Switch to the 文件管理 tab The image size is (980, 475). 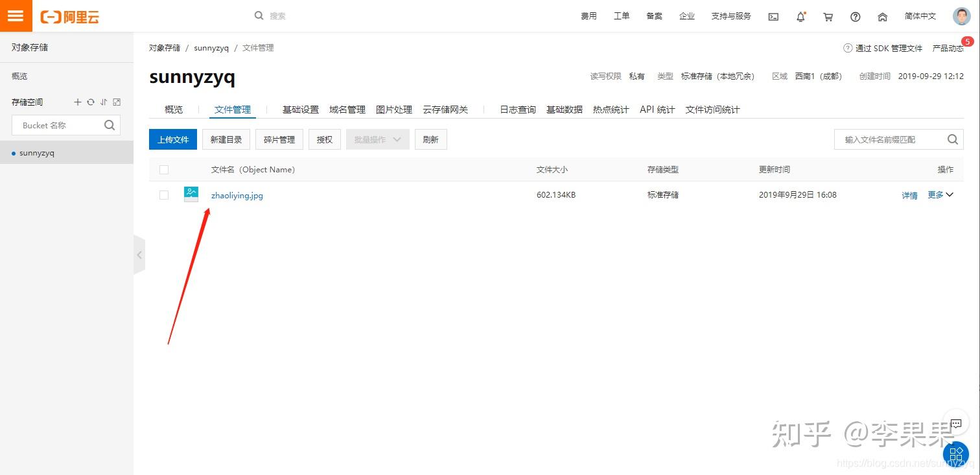tap(233, 110)
